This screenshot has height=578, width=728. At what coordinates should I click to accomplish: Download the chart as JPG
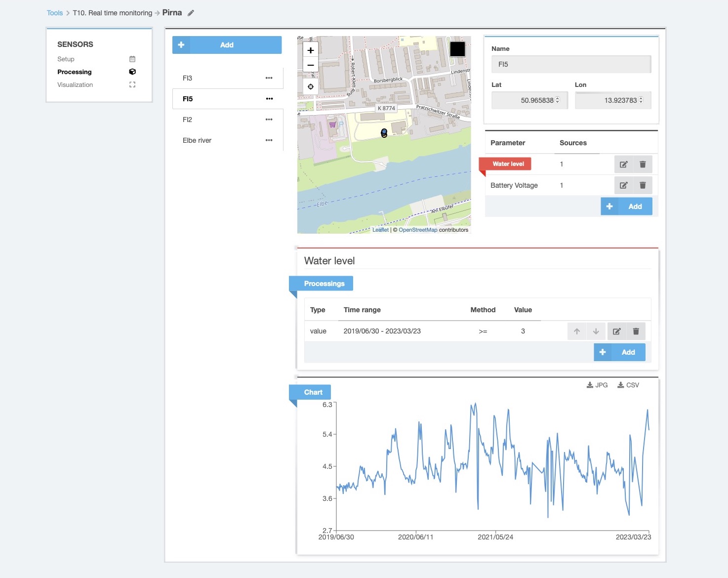(597, 385)
